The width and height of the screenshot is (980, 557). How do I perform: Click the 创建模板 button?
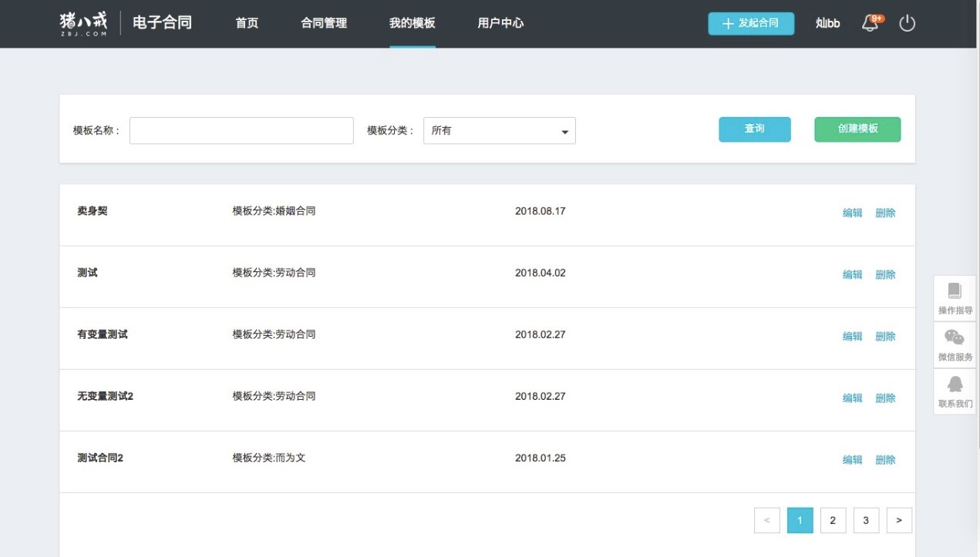pyautogui.click(x=857, y=129)
